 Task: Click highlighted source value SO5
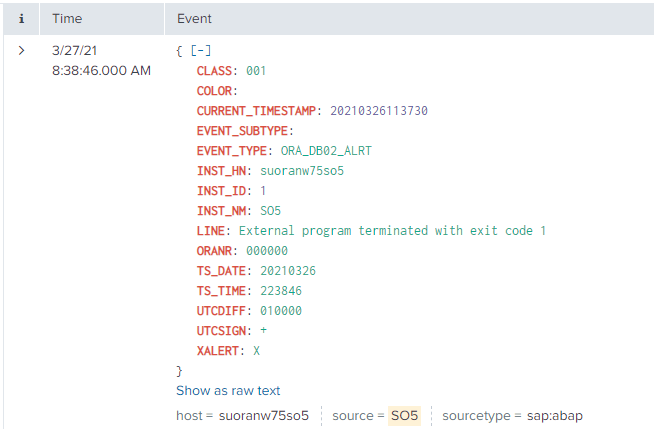coord(405,414)
